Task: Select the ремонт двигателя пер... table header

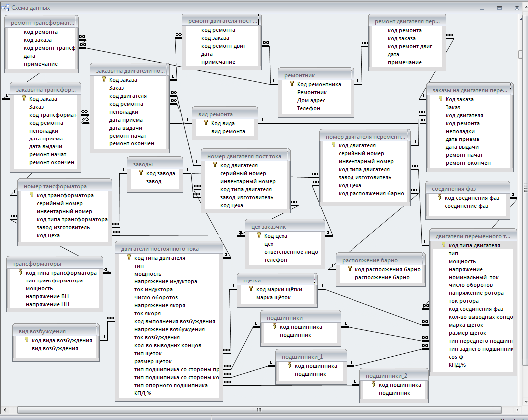Action: pos(407,21)
